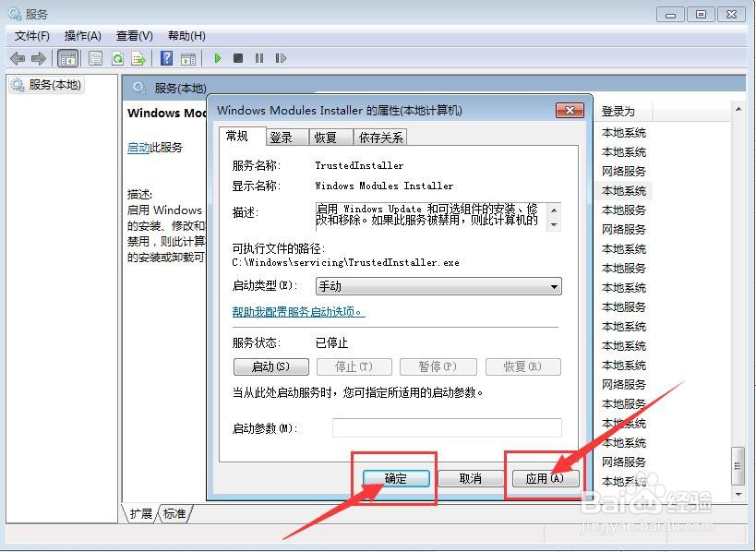Start service with green play icon
This screenshot has height=552, width=756.
[218, 58]
